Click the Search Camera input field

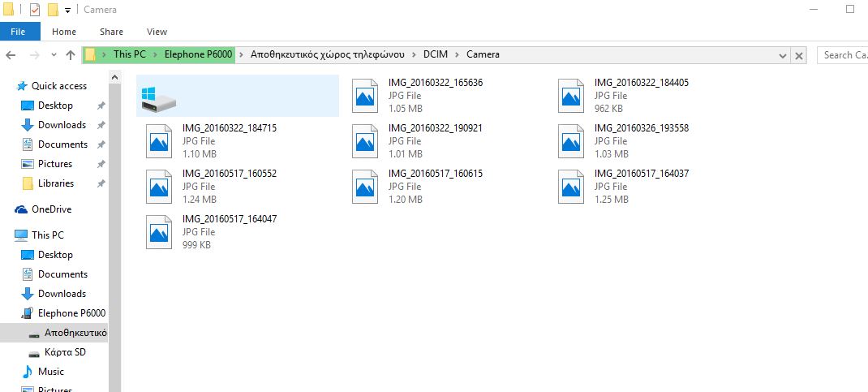coord(843,55)
